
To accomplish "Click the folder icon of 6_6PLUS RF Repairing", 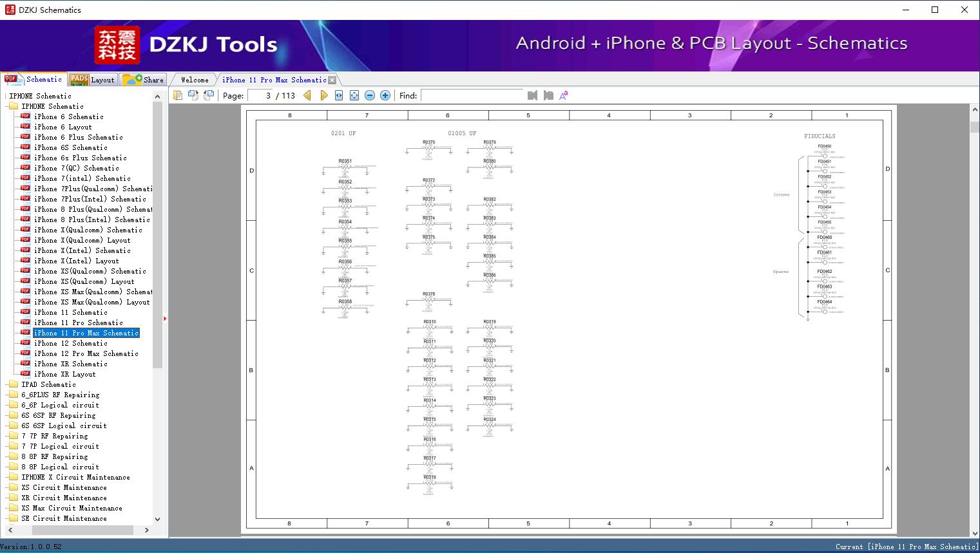I will [13, 395].
